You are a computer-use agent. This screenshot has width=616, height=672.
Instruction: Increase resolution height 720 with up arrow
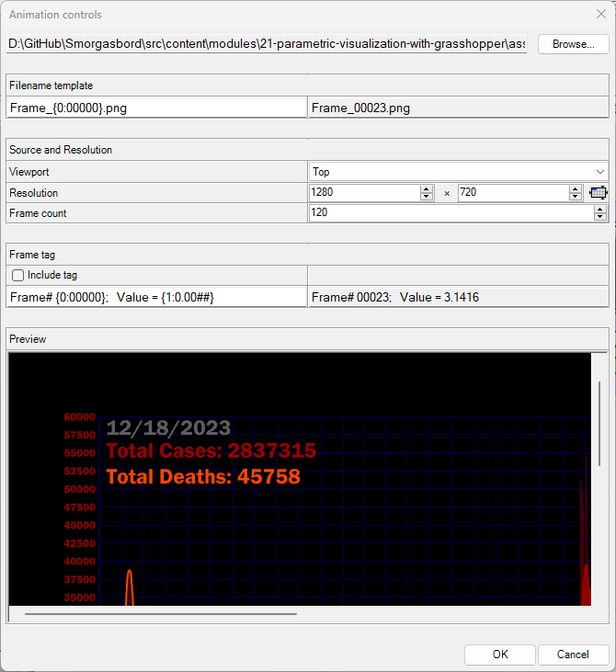coord(575,189)
